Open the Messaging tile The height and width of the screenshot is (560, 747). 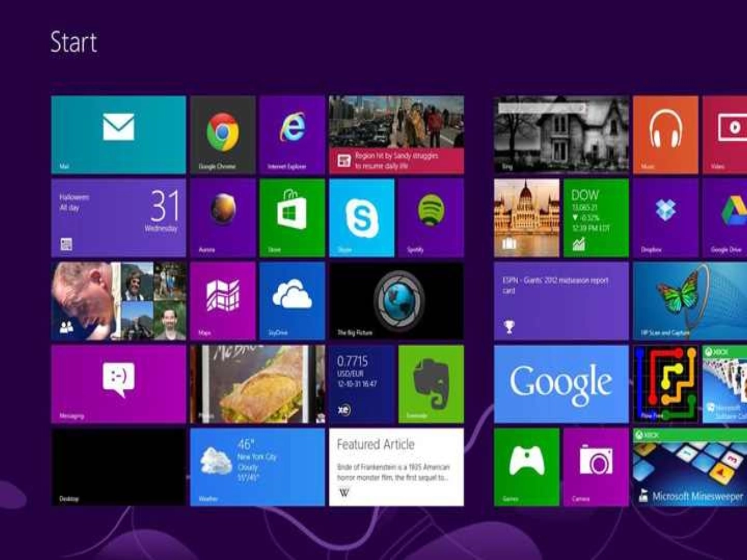[118, 384]
